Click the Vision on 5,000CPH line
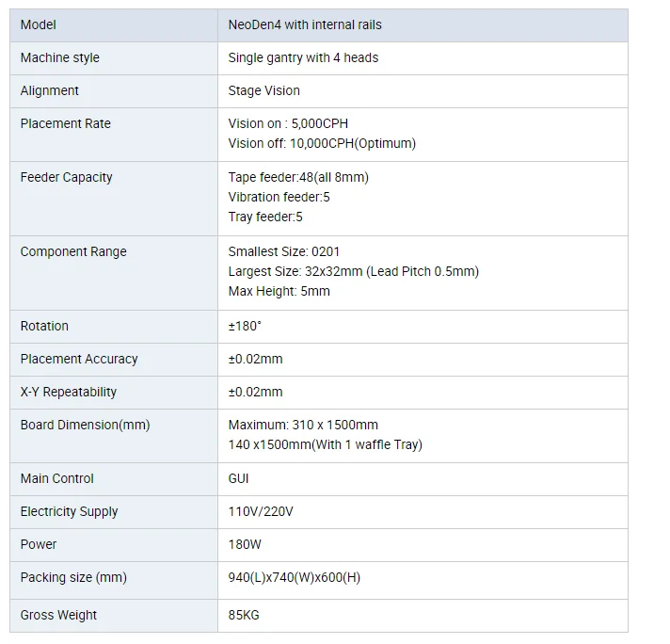 288,123
